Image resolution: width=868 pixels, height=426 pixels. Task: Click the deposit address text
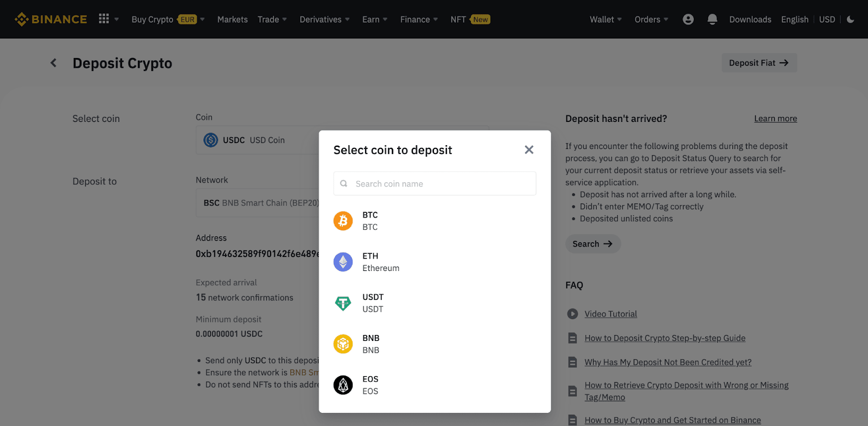tap(258, 254)
